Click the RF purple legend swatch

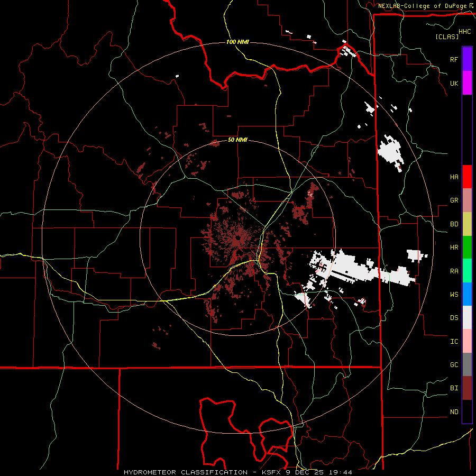(467, 59)
